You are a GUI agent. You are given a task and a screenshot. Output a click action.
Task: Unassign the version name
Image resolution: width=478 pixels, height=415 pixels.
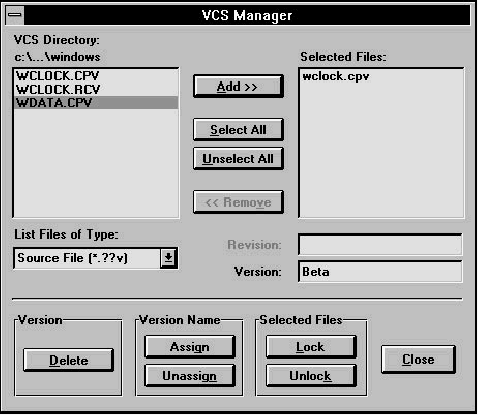(190, 376)
